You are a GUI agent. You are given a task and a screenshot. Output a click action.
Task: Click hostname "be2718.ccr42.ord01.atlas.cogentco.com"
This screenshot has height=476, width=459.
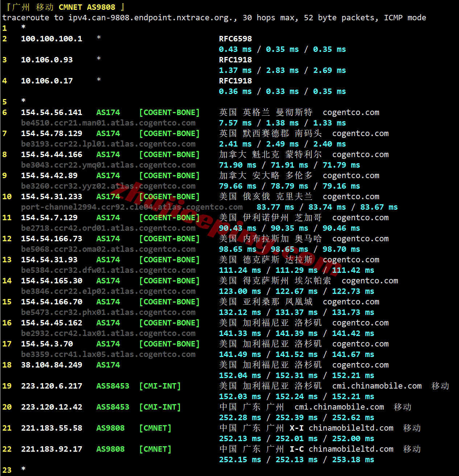coord(108,228)
